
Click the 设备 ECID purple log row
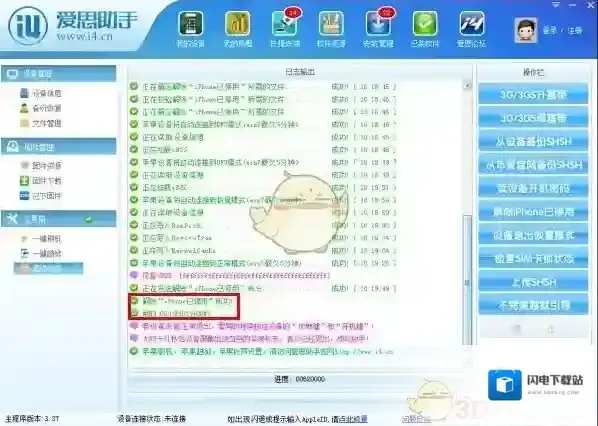(x=230, y=275)
